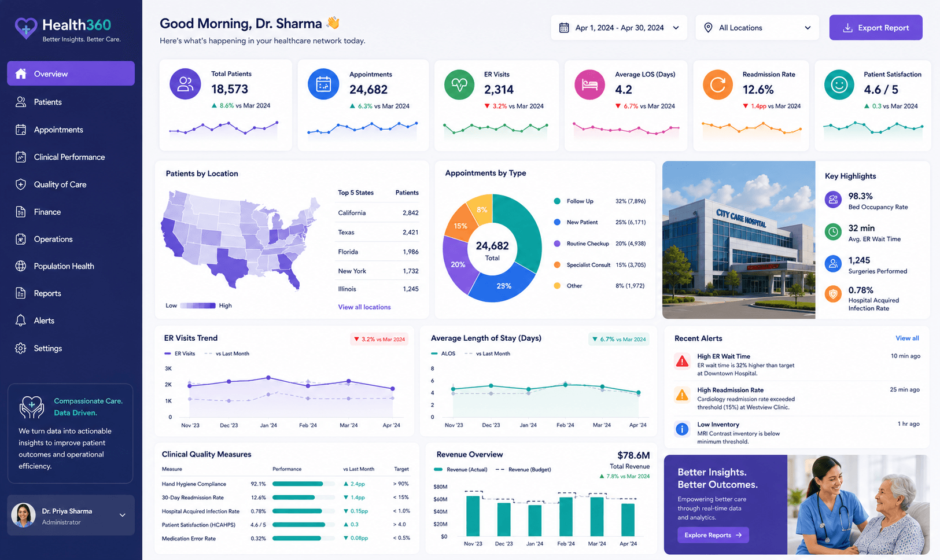
Task: Click the Settings gear icon
Action: click(21, 348)
